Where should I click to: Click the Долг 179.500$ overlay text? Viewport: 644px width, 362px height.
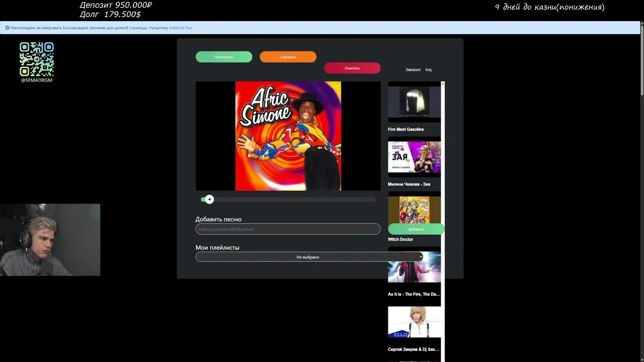tap(110, 15)
